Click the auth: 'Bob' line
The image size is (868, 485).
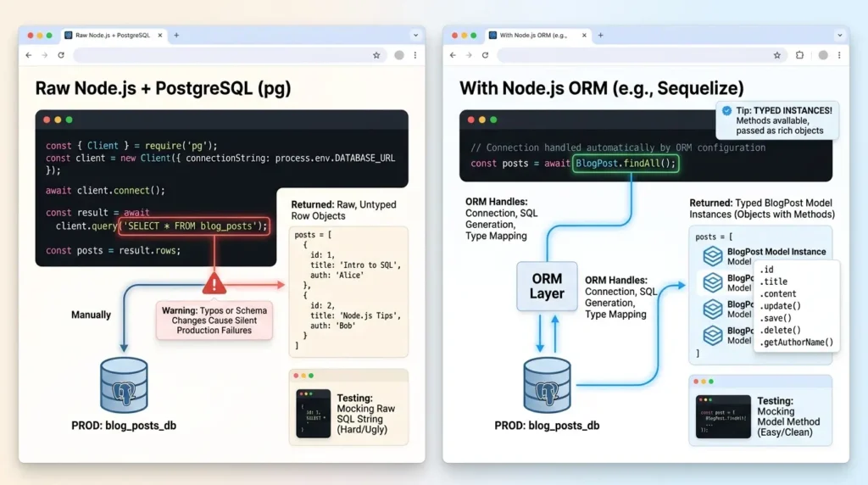[x=332, y=326]
